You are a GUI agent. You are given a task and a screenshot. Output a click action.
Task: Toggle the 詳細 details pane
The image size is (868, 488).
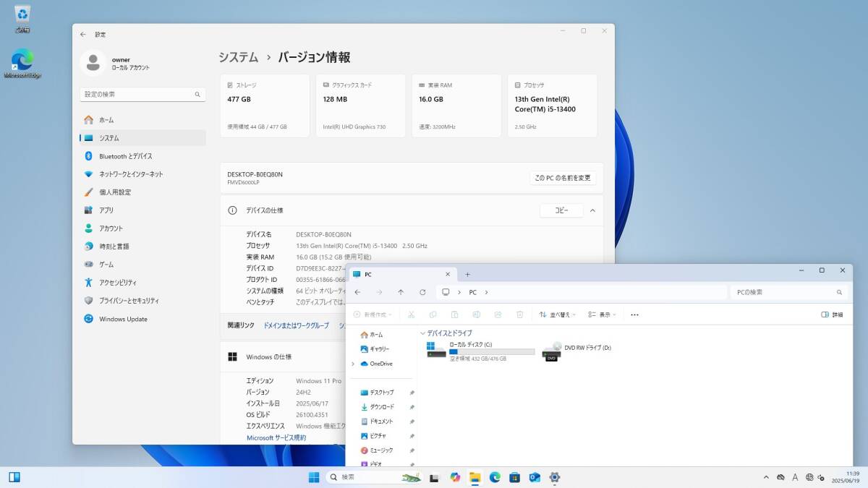click(x=832, y=314)
